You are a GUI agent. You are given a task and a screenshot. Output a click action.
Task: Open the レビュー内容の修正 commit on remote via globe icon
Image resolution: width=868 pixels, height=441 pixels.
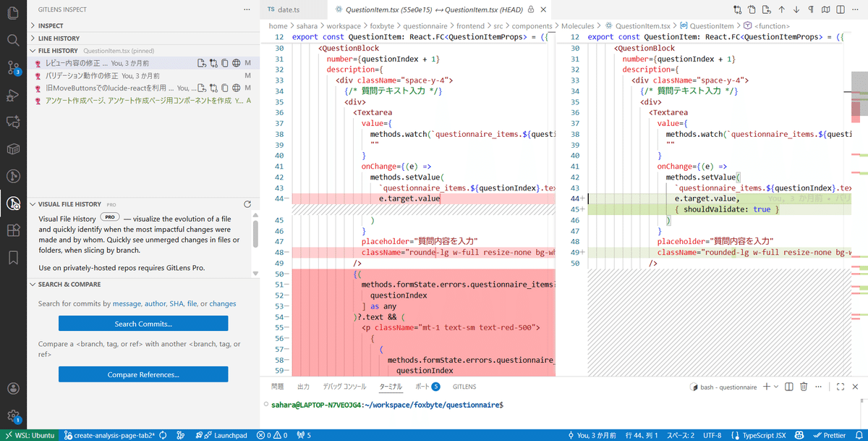click(237, 62)
